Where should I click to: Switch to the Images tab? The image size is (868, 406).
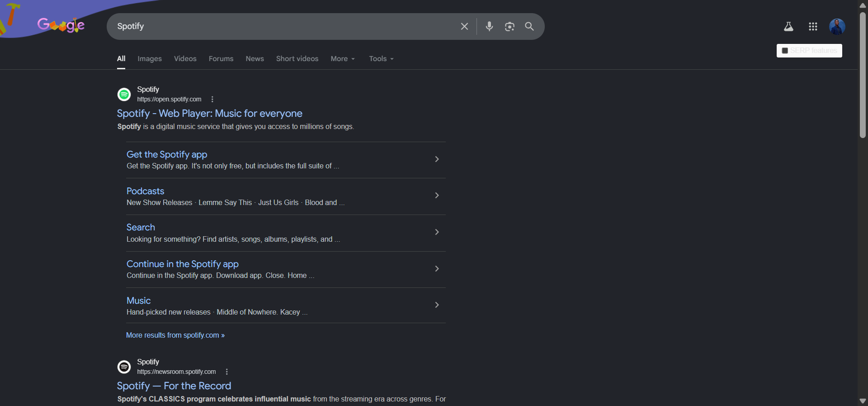[150, 59]
